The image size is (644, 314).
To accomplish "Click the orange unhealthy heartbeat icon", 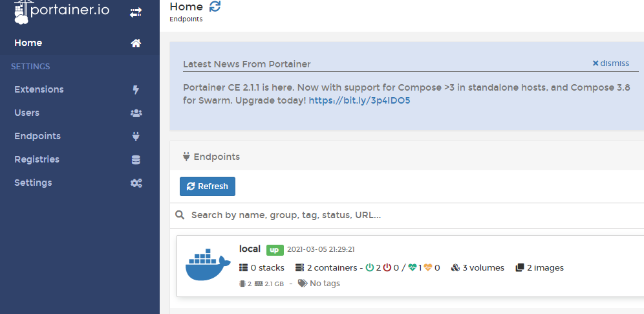I will coord(428,267).
